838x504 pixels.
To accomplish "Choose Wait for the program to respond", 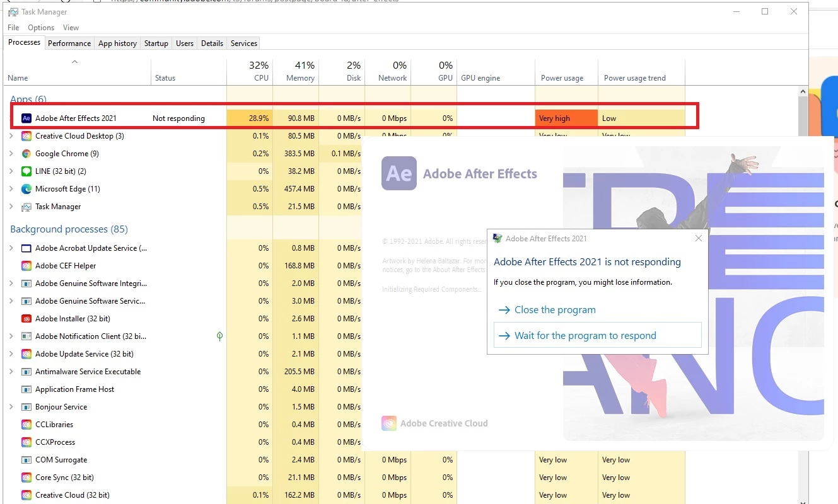I will click(597, 336).
